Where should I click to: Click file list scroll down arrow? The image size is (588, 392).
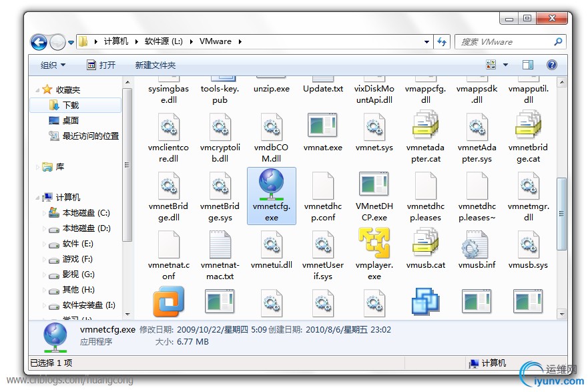point(561,314)
